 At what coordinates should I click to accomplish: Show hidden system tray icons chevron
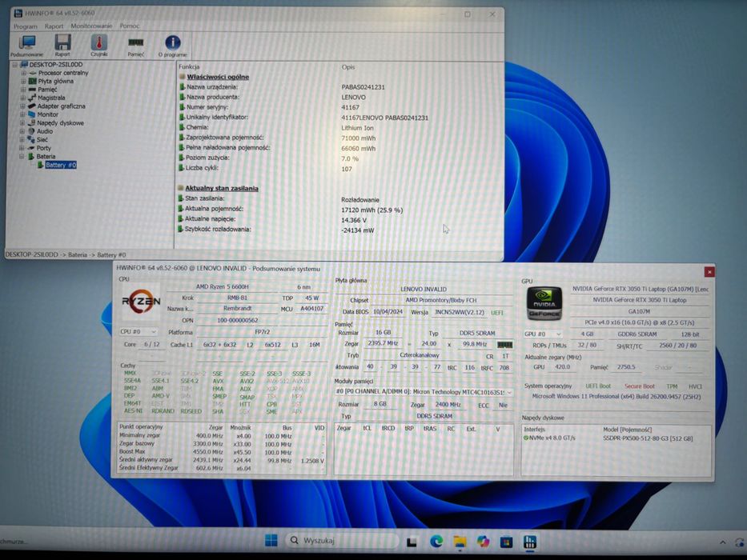click(723, 542)
